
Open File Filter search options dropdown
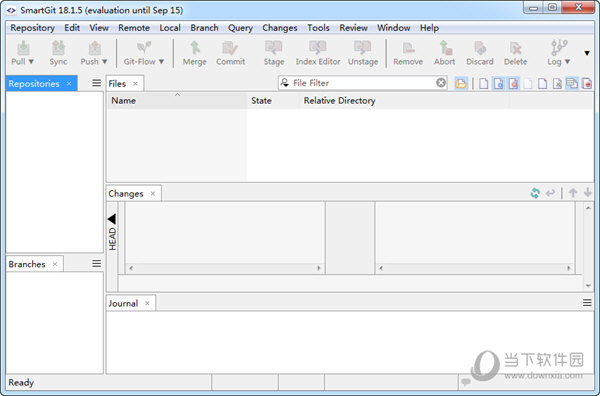click(285, 83)
